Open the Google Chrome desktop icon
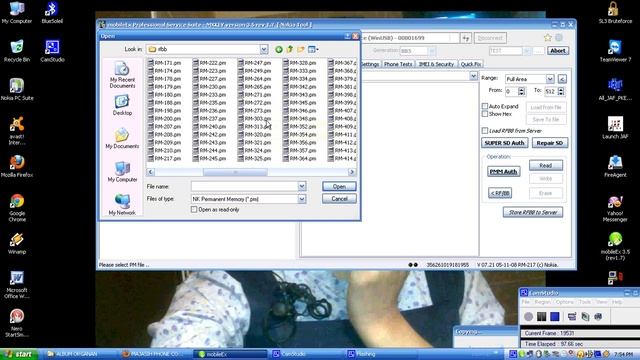 tap(17, 207)
